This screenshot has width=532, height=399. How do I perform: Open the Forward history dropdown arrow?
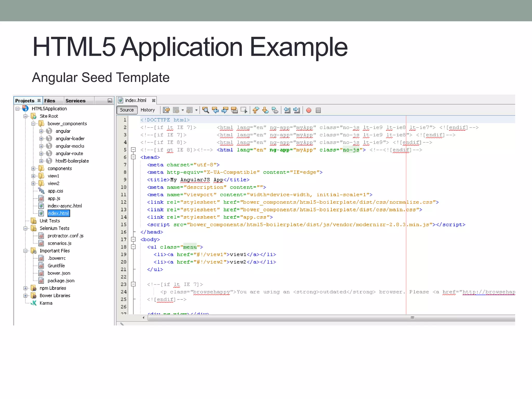[196, 110]
